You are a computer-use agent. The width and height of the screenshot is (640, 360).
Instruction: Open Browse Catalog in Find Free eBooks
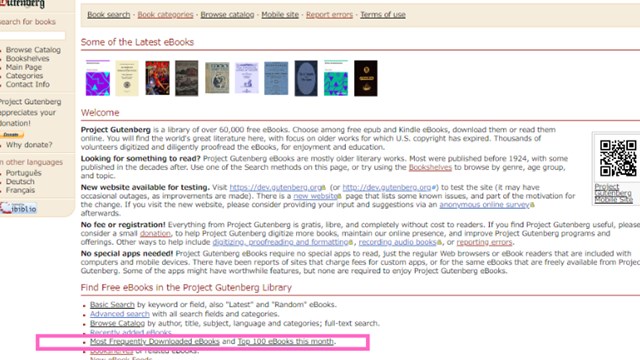click(x=117, y=323)
